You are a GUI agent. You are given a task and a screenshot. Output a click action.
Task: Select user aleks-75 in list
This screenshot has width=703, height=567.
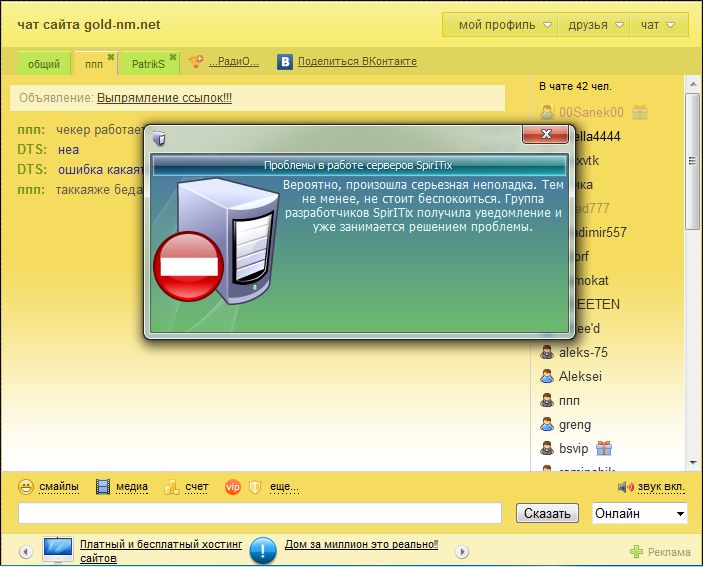coord(583,352)
